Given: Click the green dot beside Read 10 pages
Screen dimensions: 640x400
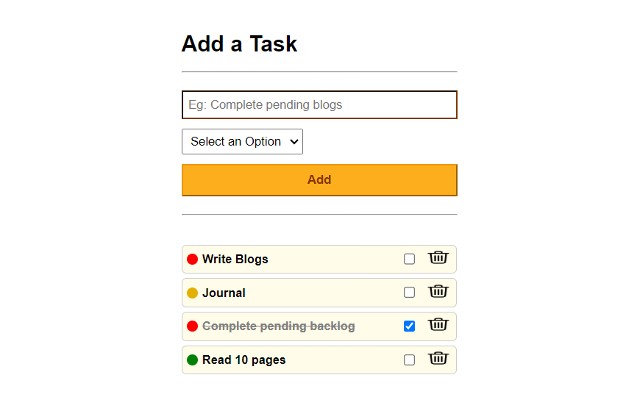Looking at the screenshot, I should [192, 360].
